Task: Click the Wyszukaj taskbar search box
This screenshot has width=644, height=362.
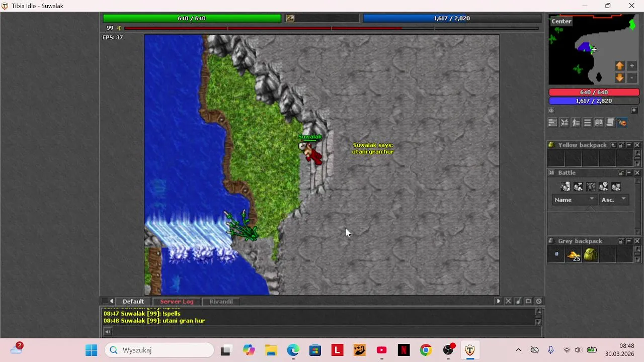Action: point(159,350)
